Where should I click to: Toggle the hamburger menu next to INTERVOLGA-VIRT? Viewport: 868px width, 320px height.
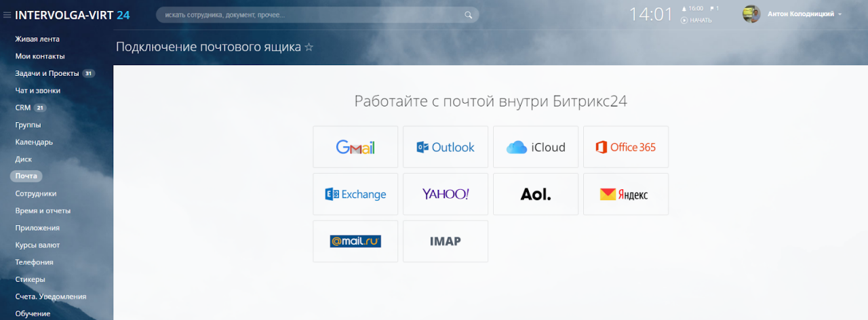pos(7,14)
